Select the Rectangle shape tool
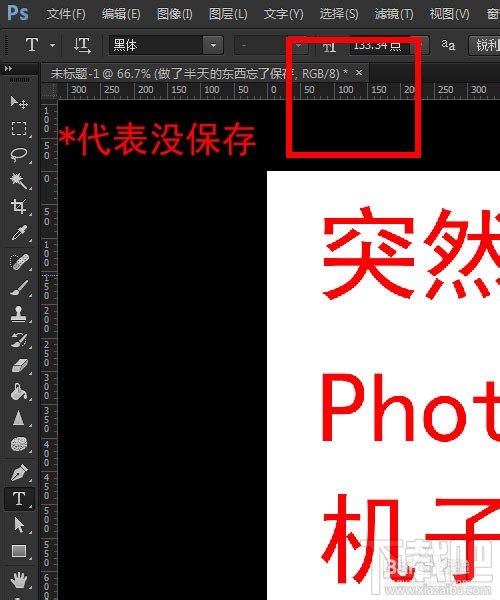 [x=19, y=551]
